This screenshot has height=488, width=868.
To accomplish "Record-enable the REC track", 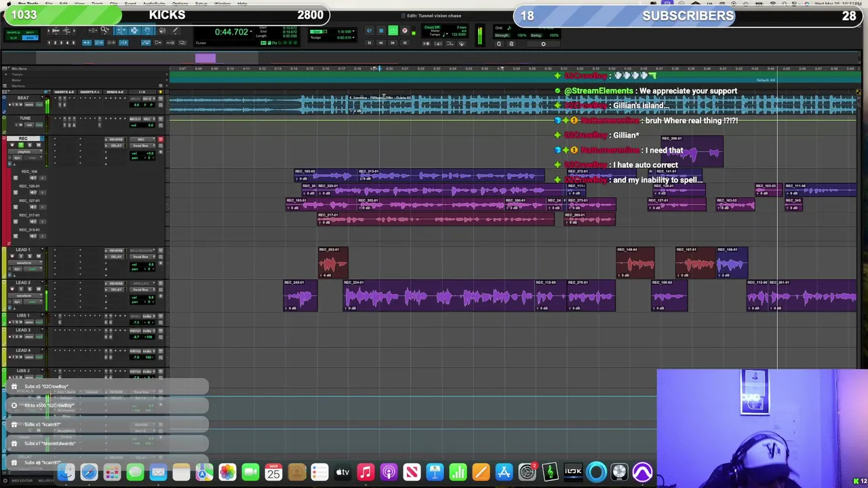I will (12, 145).
